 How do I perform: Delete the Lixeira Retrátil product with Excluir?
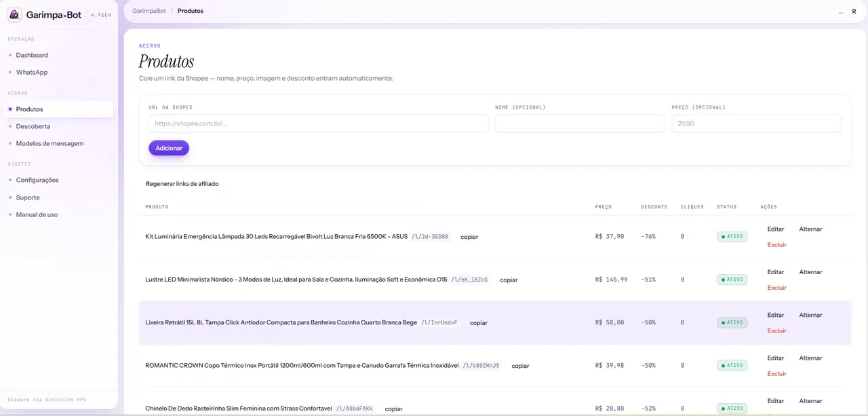click(x=776, y=330)
